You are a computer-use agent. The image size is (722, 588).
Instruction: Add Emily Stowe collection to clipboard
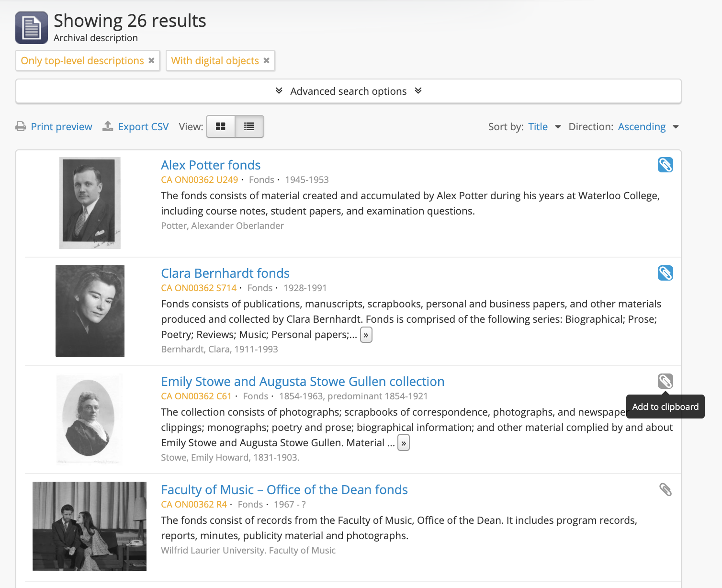665,381
